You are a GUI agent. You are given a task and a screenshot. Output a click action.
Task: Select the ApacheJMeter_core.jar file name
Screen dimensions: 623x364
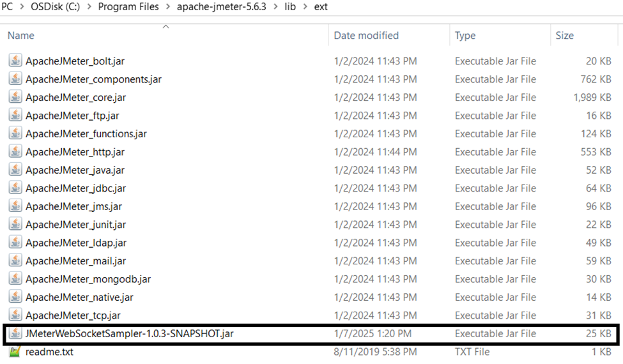click(x=76, y=98)
